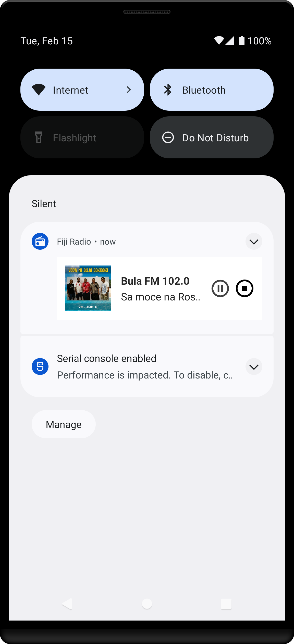Tap the flashlight torch icon

(39, 137)
